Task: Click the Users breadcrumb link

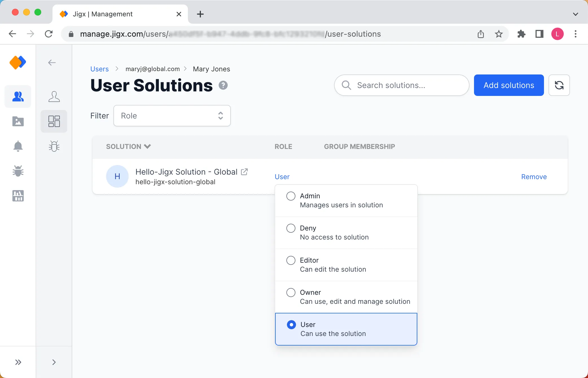Action: point(99,69)
